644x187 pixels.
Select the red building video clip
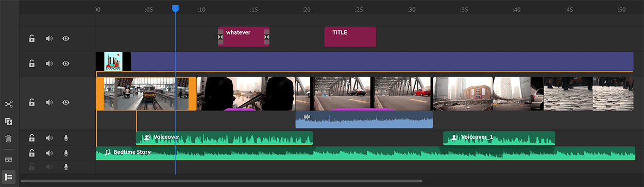coord(488,93)
